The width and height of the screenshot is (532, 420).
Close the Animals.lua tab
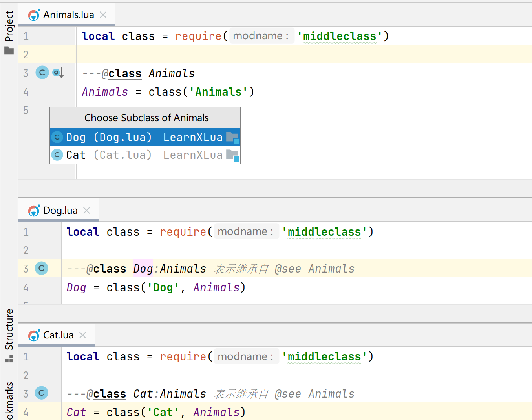coord(103,15)
